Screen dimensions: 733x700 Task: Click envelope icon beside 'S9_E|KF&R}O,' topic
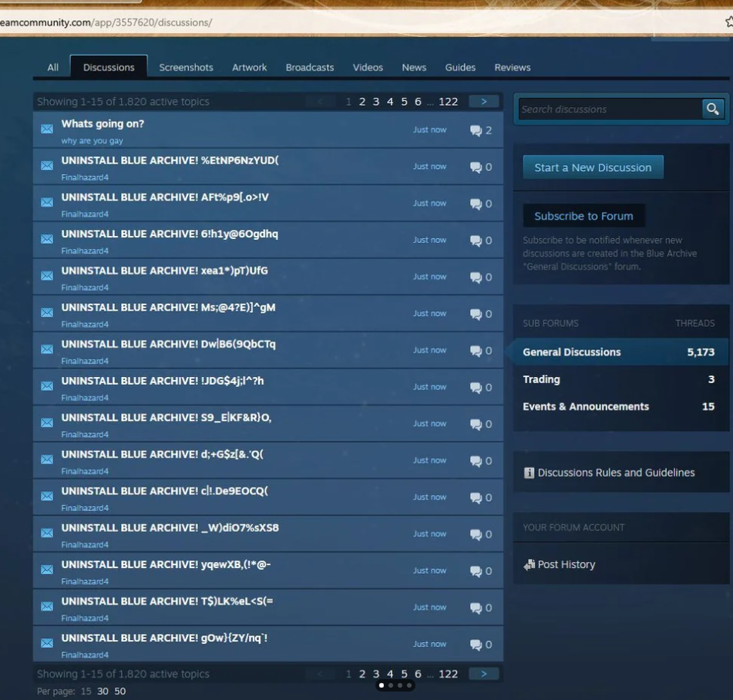47,422
